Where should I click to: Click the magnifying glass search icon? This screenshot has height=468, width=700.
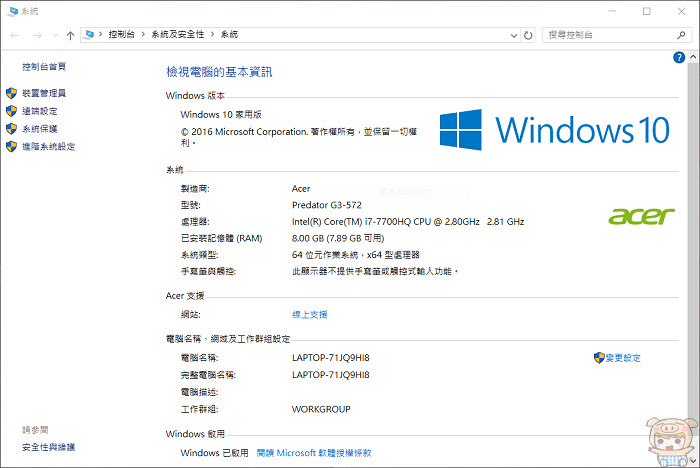pyautogui.click(x=681, y=35)
